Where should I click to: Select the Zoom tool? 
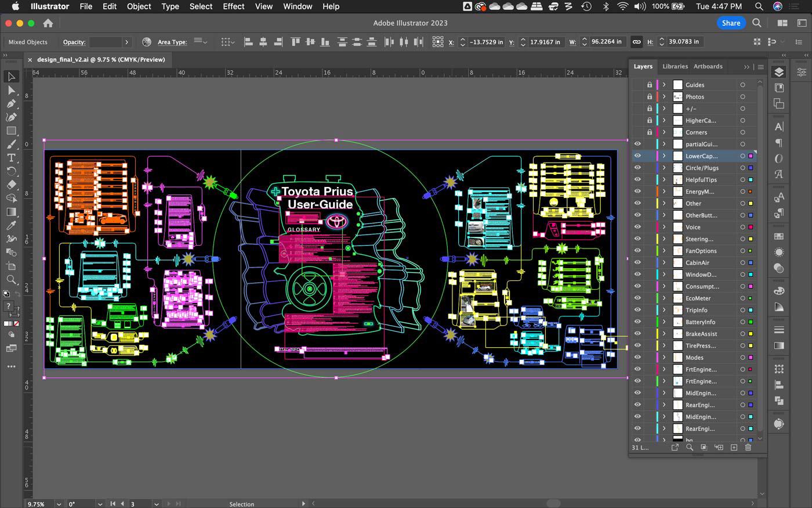[x=11, y=279]
